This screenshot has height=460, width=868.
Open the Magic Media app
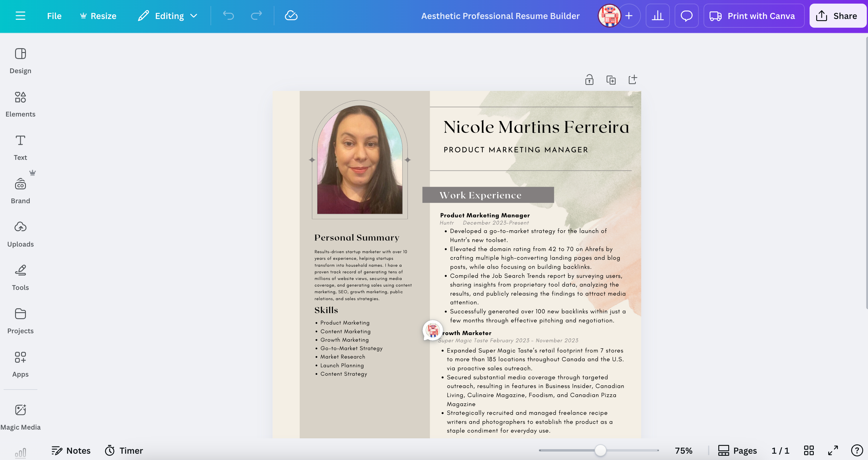[20, 417]
